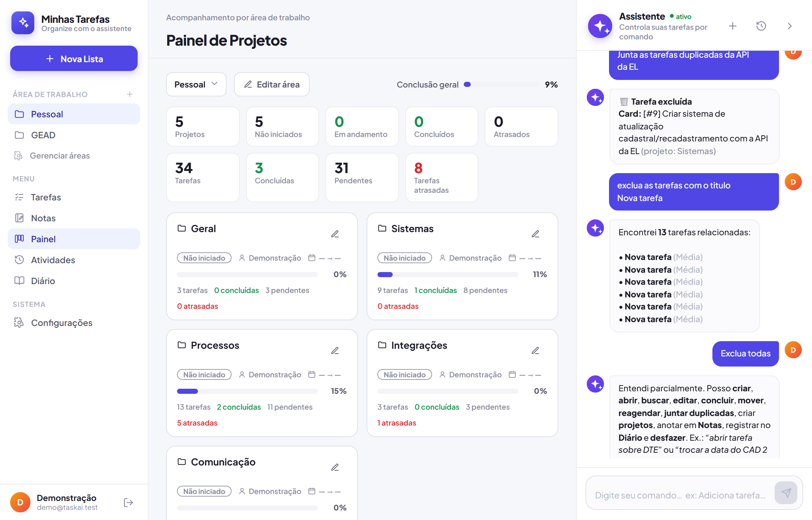Click calendar icon on Sistemas card

[512, 258]
